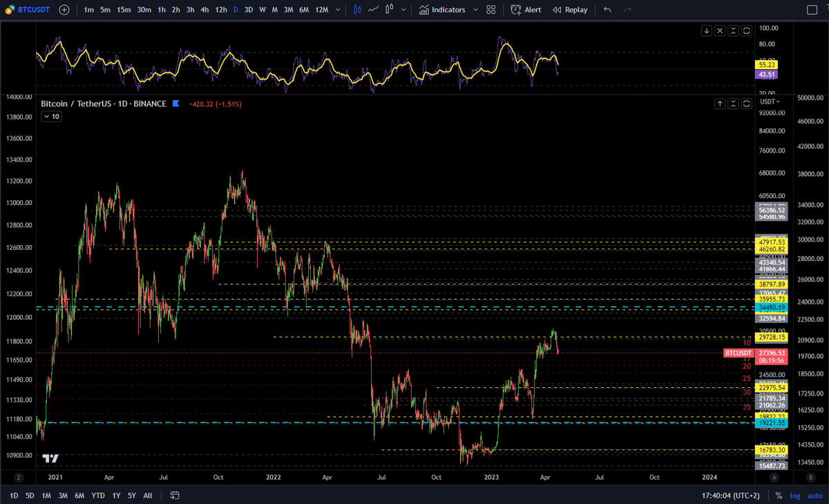Choose the 4h interval
The height and width of the screenshot is (504, 829).
click(204, 10)
